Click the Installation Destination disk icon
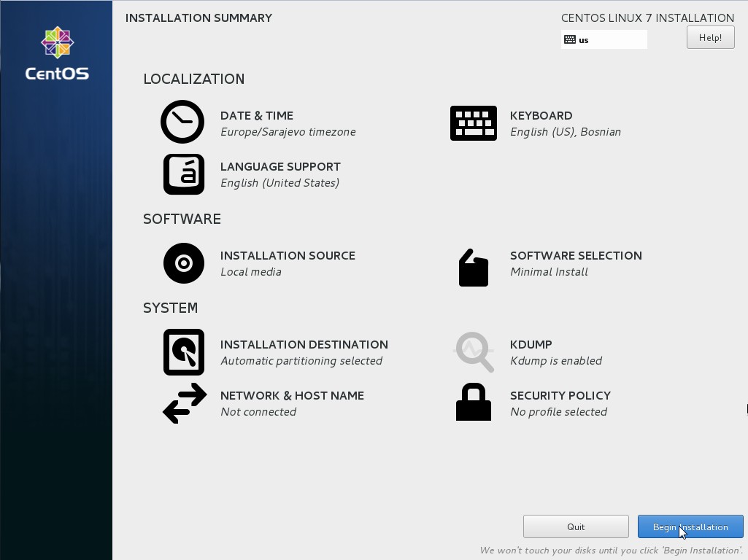Viewport: 748px width, 560px height. (183, 351)
